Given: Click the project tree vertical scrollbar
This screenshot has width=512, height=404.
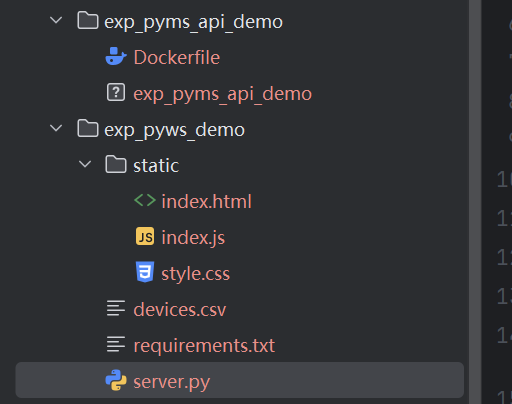Looking at the screenshot, I should [x=475, y=202].
